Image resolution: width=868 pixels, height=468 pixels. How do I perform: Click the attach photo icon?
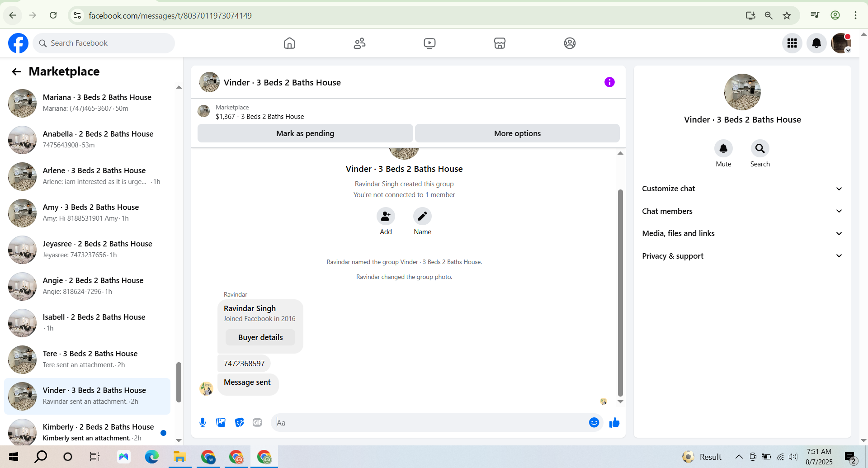coord(221,422)
